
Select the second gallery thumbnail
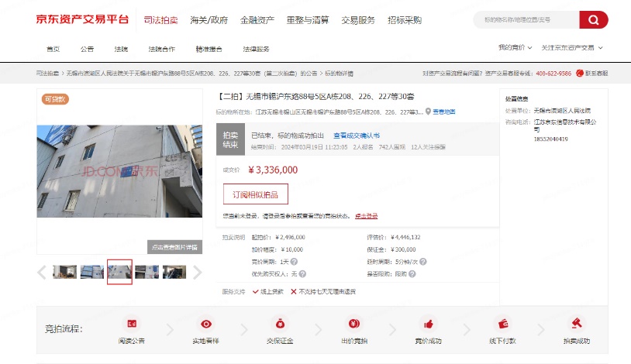(x=92, y=272)
